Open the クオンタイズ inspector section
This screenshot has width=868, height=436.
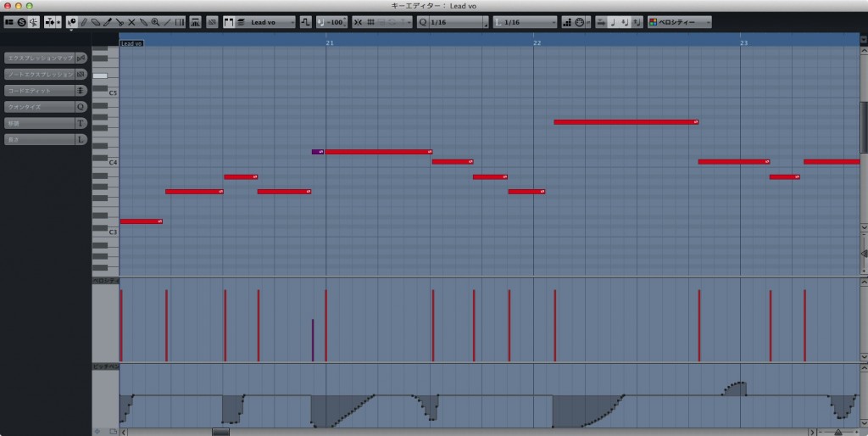[x=40, y=107]
